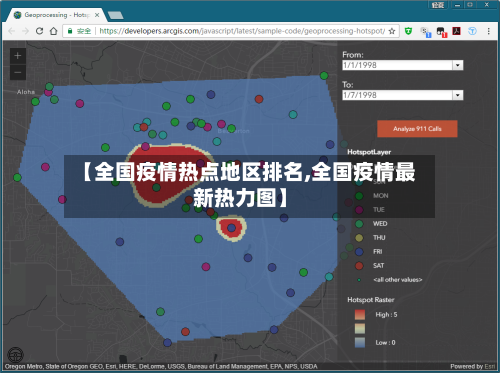Open the blue T translate extension

click(x=472, y=31)
